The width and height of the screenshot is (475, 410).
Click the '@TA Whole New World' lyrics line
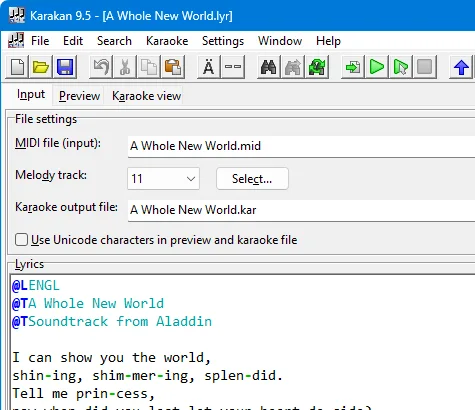(x=88, y=304)
